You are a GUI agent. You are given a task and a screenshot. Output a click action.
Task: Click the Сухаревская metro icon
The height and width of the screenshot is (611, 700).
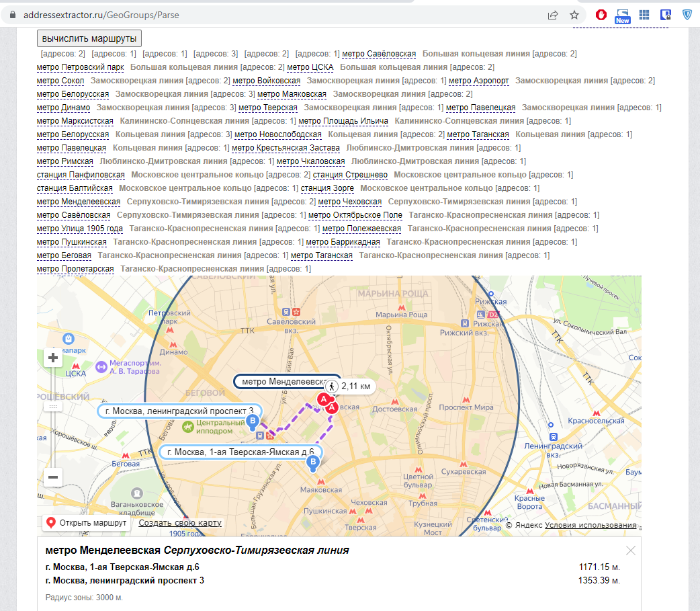click(464, 464)
